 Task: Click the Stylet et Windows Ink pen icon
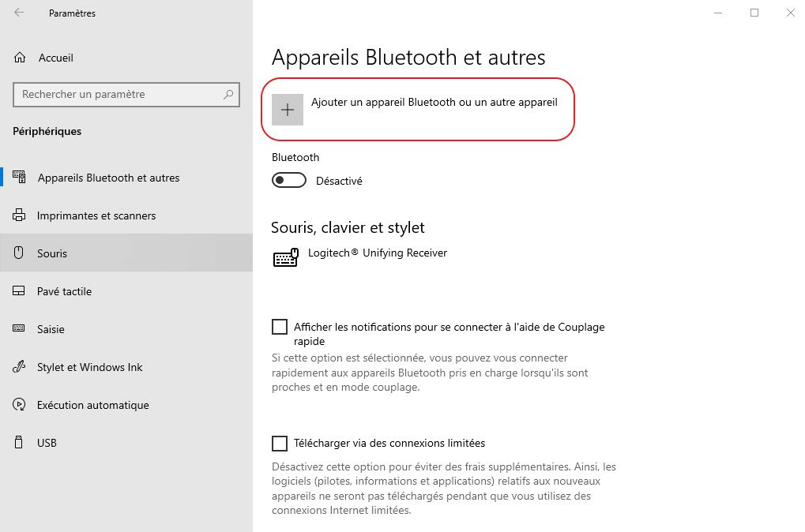[x=20, y=367]
